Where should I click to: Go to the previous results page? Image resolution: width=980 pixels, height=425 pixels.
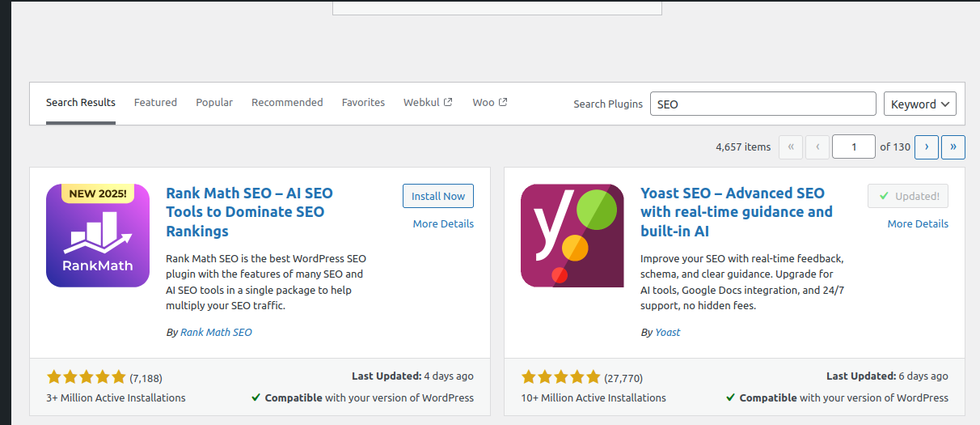coord(817,147)
